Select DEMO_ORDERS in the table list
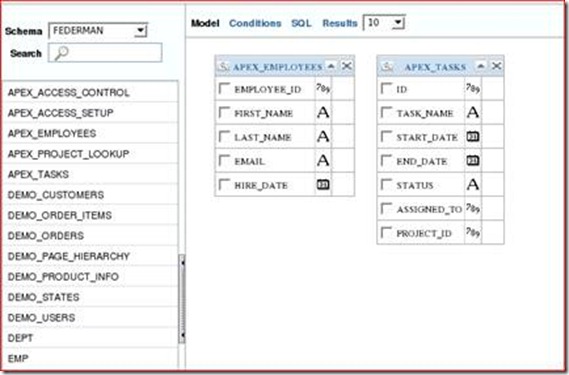 pyautogui.click(x=90, y=236)
